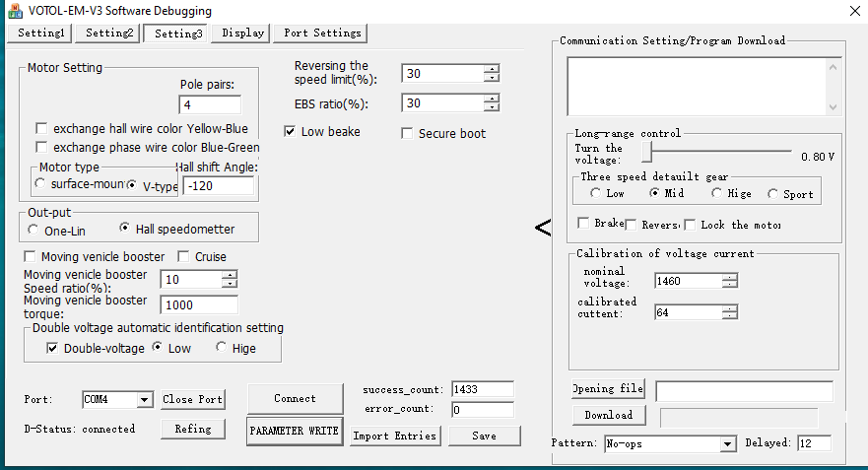Viewport: 868px width, 470px height.
Task: Increase the reversing speed limit spinner
Action: coord(492,69)
